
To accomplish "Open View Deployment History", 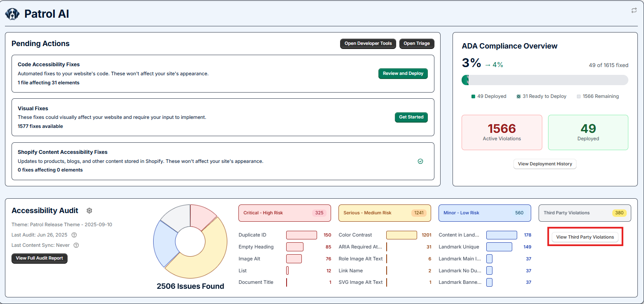I will coord(545,164).
